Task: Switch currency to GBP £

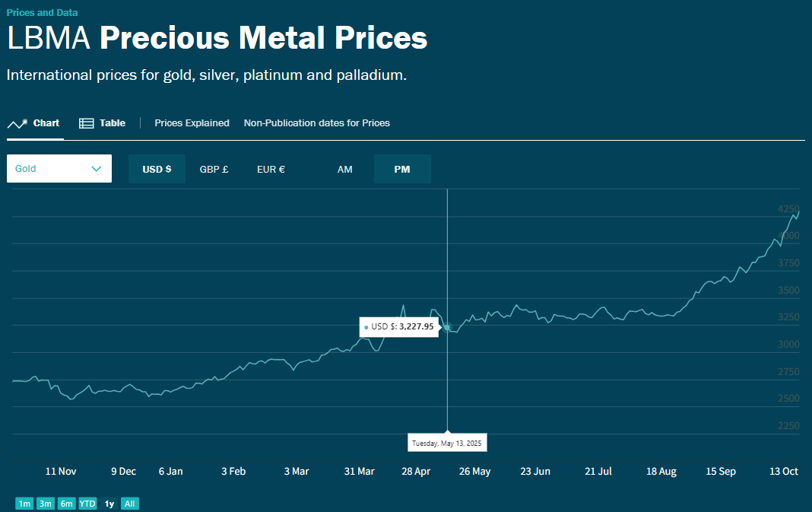Action: pyautogui.click(x=214, y=169)
